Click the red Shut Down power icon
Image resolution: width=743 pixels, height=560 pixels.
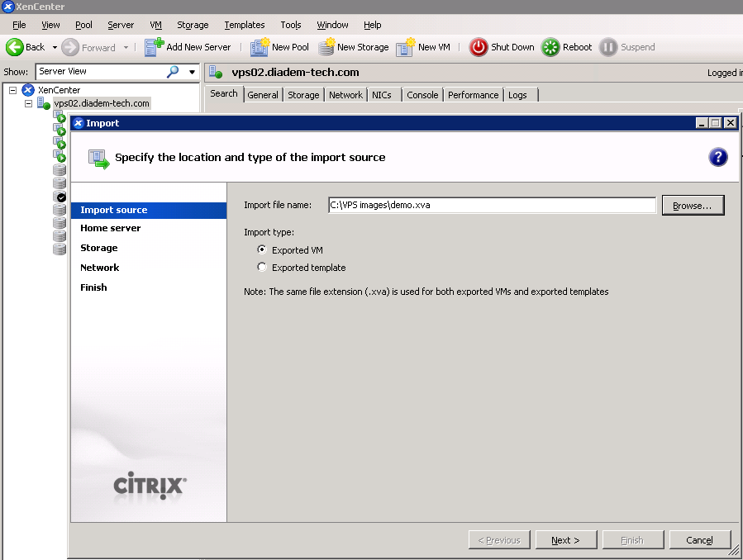click(479, 47)
